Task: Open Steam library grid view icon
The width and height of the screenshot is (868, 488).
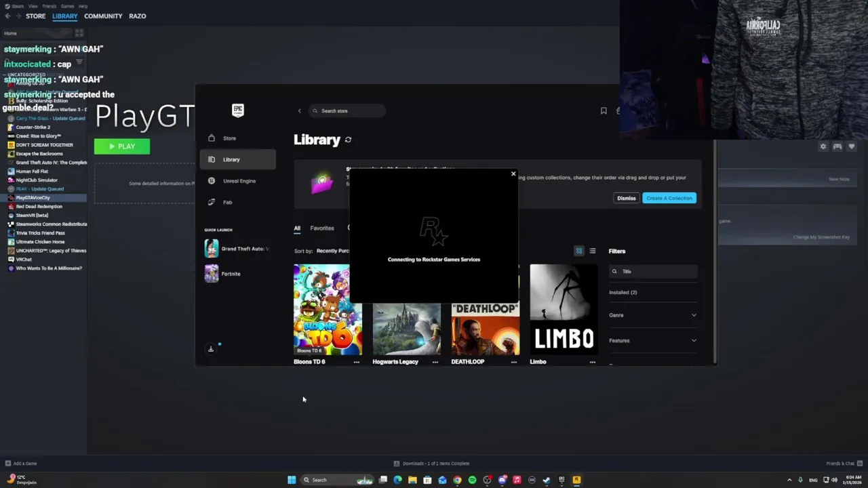Action: [x=79, y=33]
